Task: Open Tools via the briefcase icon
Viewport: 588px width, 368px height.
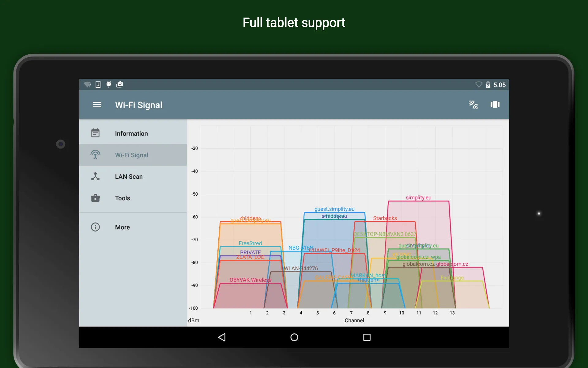Action: click(95, 198)
